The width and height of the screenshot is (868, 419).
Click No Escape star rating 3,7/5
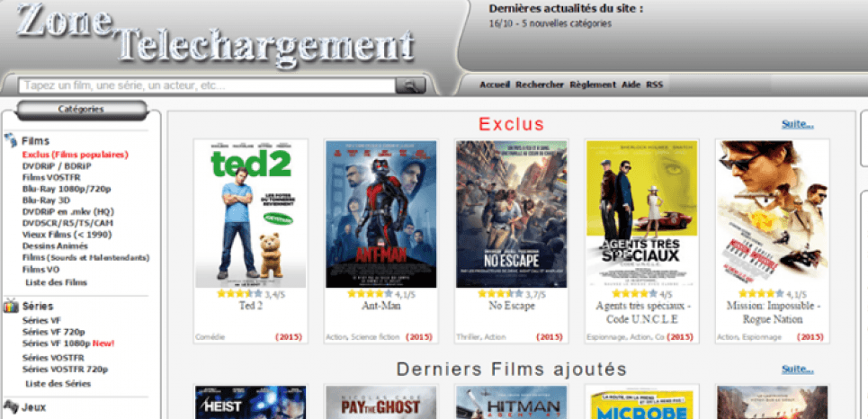(512, 294)
